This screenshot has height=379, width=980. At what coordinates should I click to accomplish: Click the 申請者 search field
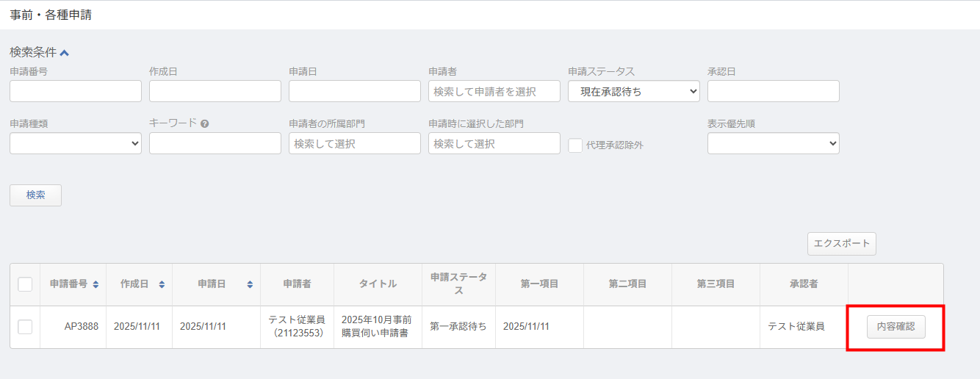click(x=494, y=91)
